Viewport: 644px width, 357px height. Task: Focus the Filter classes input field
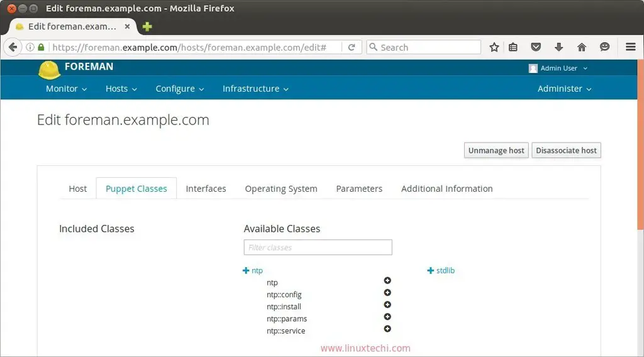[318, 248]
